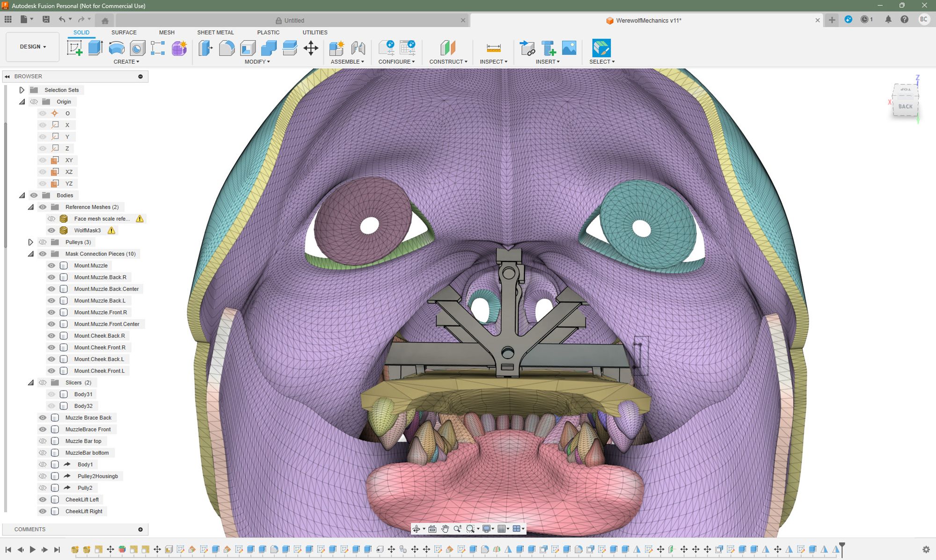The height and width of the screenshot is (560, 936).
Task: Jump to the timeline end
Action: [57, 550]
